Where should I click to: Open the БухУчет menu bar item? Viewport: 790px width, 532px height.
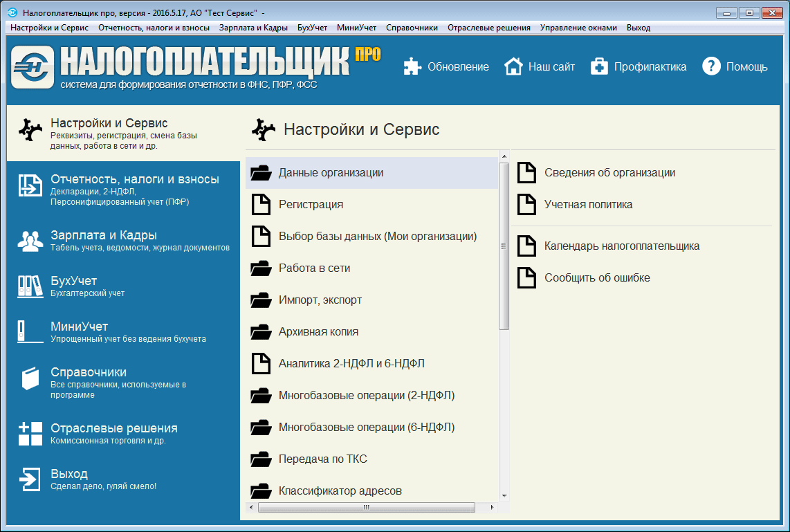313,28
